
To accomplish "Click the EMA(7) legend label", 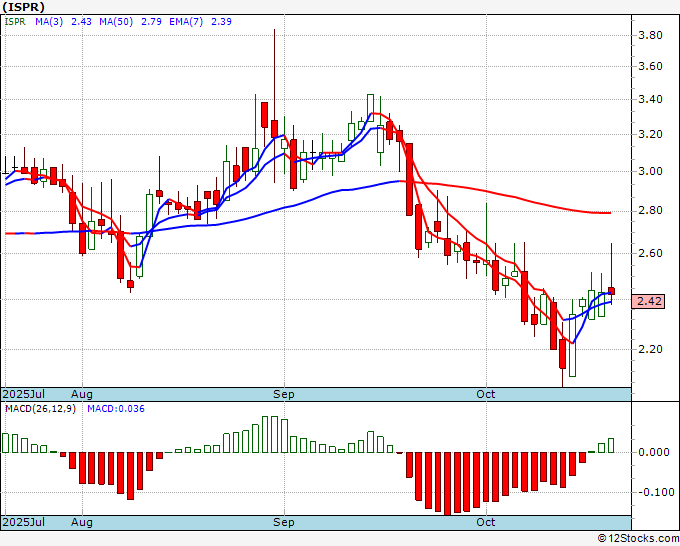I will pos(186,22).
